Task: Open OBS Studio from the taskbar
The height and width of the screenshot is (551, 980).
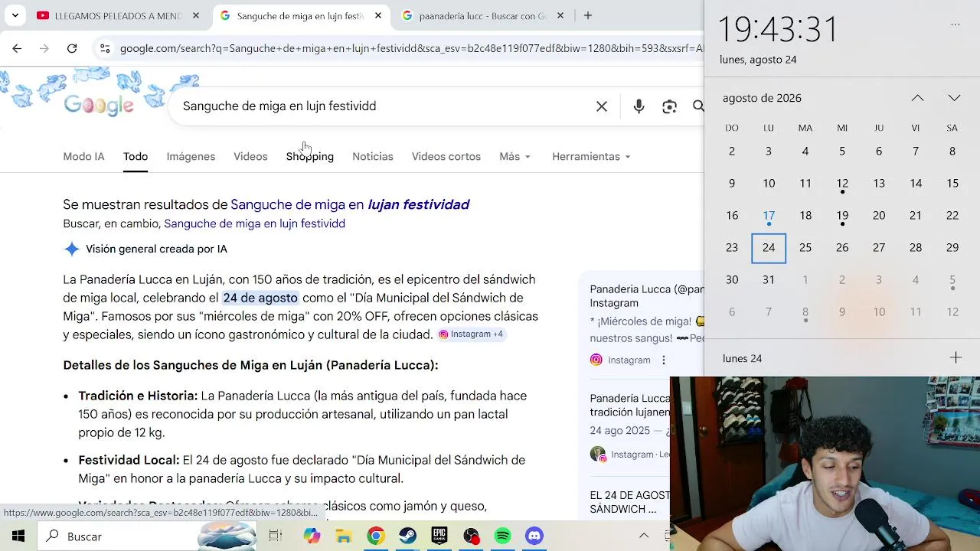Action: pos(471,536)
